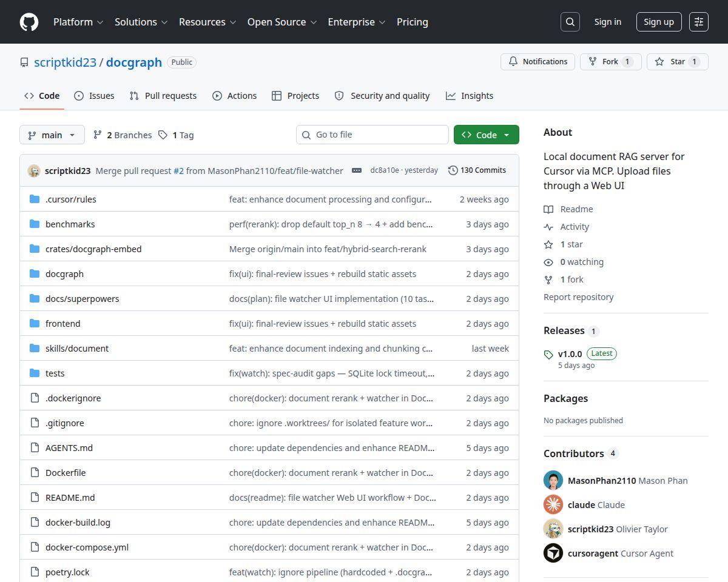This screenshot has width=728, height=582.
Task: Click MasonPhan2110 contributor avatar
Action: coord(553,480)
